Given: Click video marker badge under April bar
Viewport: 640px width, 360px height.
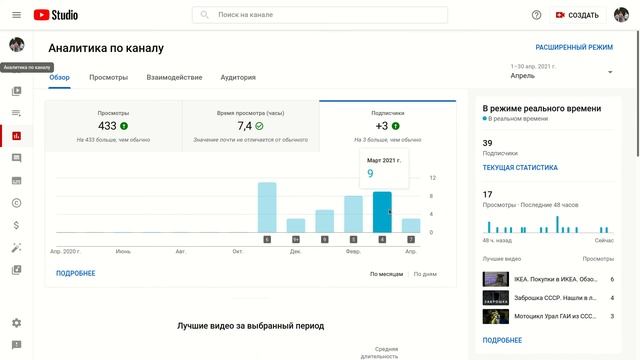Looking at the screenshot, I should 411,240.
